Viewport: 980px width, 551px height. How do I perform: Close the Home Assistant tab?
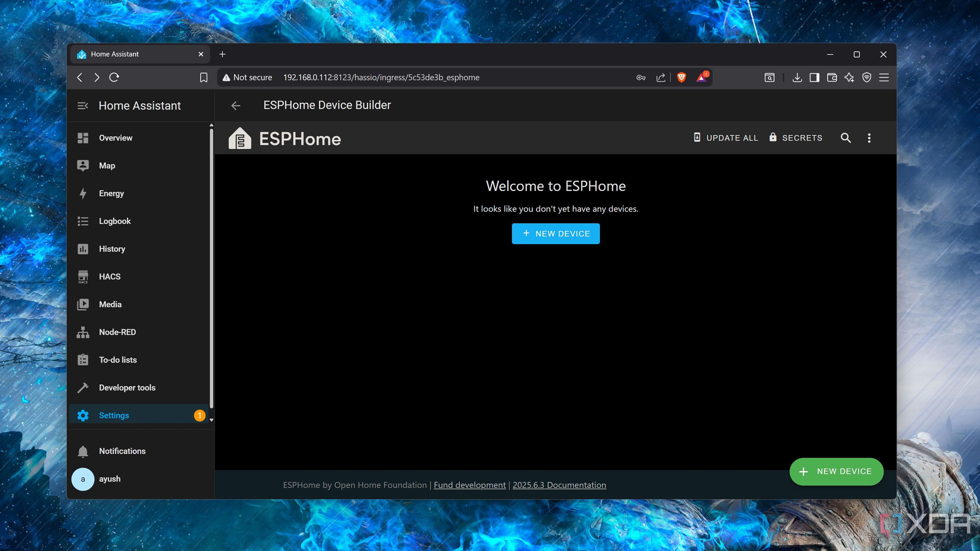tap(201, 54)
